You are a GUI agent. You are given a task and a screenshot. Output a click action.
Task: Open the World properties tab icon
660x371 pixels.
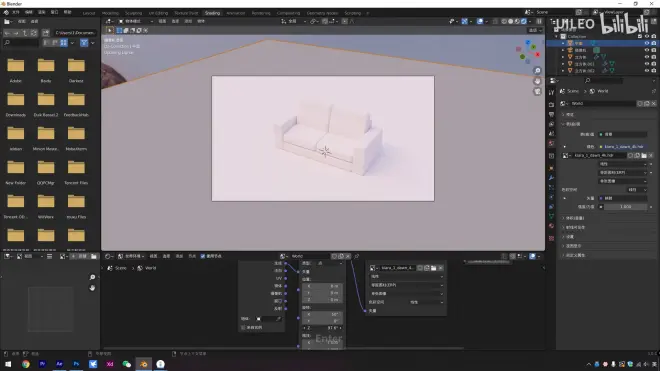click(551, 144)
